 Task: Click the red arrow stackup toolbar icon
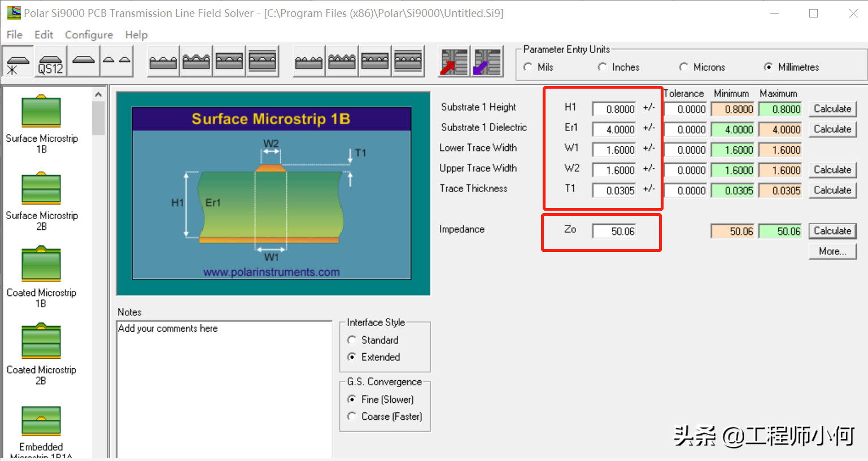(x=454, y=62)
